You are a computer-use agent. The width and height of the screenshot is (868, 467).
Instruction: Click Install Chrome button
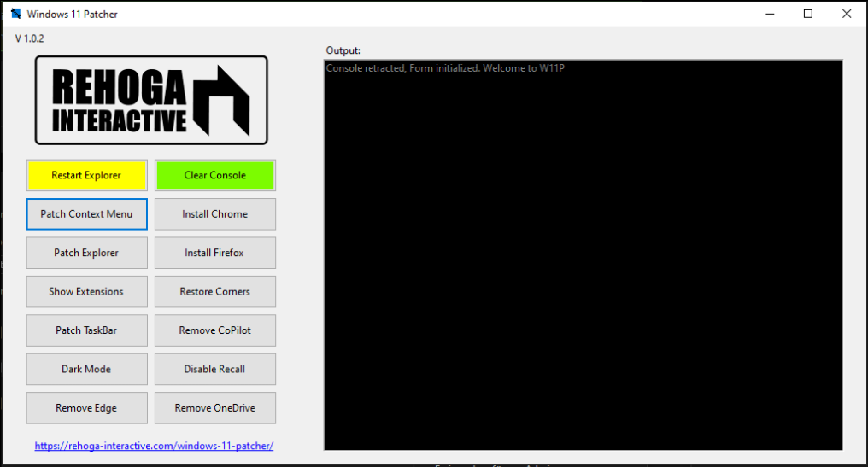point(214,214)
